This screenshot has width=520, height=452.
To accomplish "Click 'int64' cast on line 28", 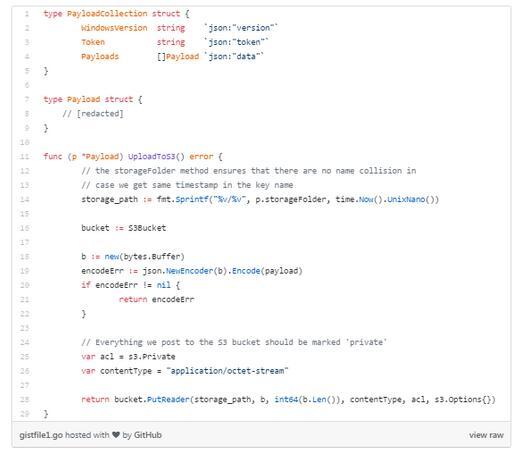I will pos(286,399).
